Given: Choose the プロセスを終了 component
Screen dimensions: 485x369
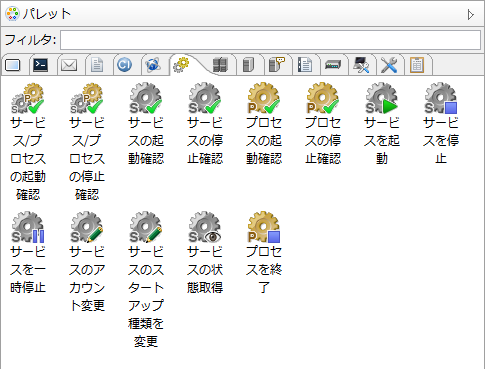Looking at the screenshot, I should 264,253.
